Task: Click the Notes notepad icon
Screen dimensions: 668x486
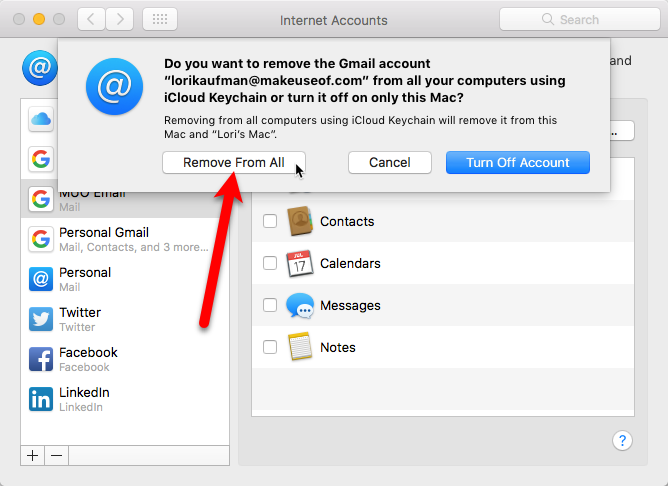Action: tap(300, 346)
